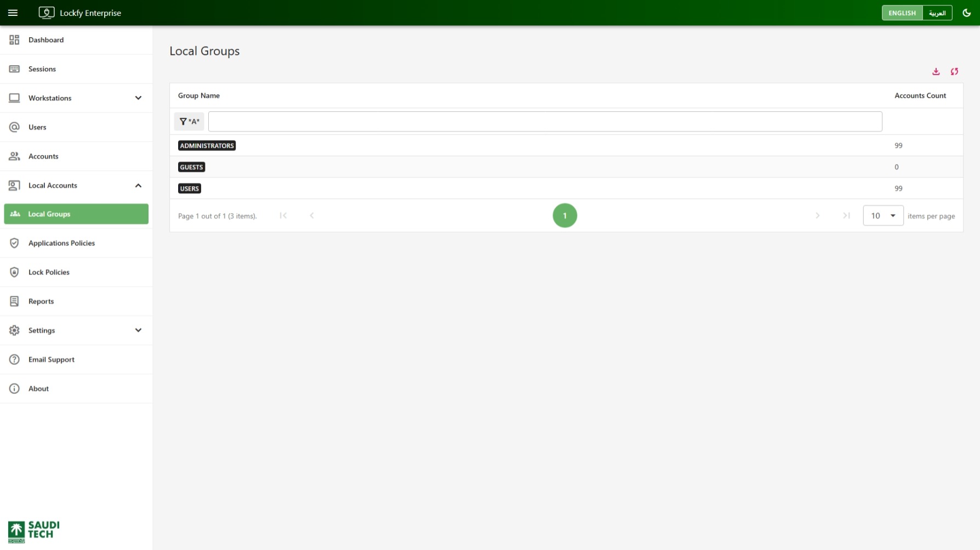980x550 pixels.
Task: Click the Users at-sign icon
Action: pyautogui.click(x=14, y=127)
